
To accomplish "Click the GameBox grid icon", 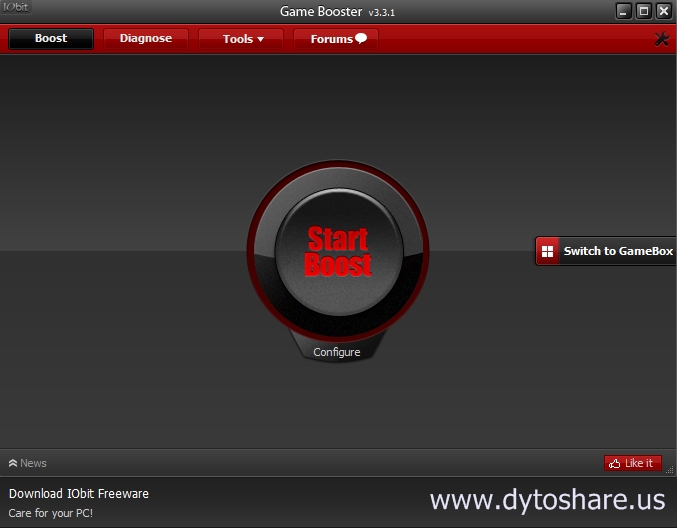I will coord(547,251).
